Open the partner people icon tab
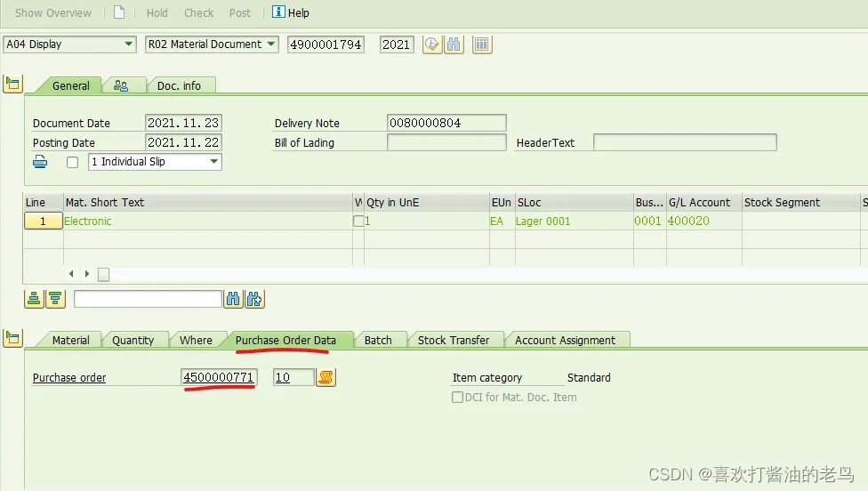868x491 pixels. 121,85
